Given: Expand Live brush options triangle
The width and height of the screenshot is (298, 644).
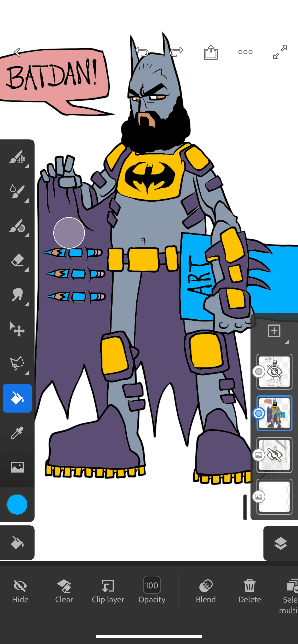Looking at the screenshot, I should pos(27,201).
